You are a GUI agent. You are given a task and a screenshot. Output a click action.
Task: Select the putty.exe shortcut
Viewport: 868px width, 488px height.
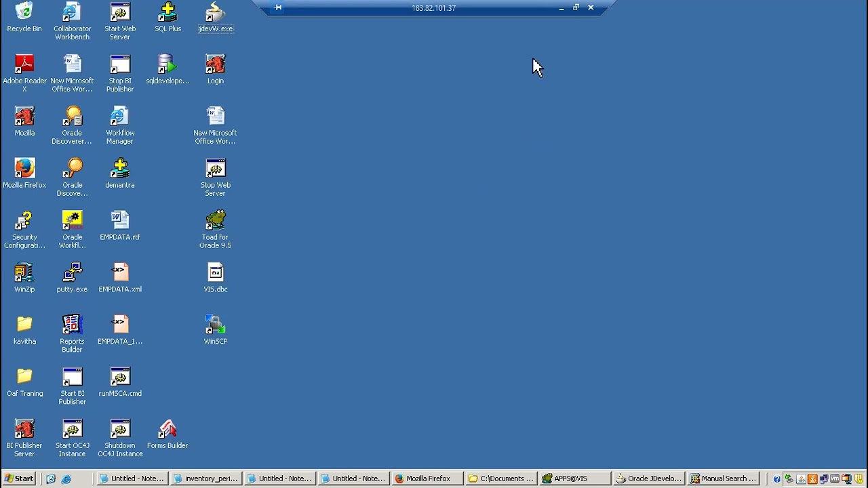[x=72, y=279]
